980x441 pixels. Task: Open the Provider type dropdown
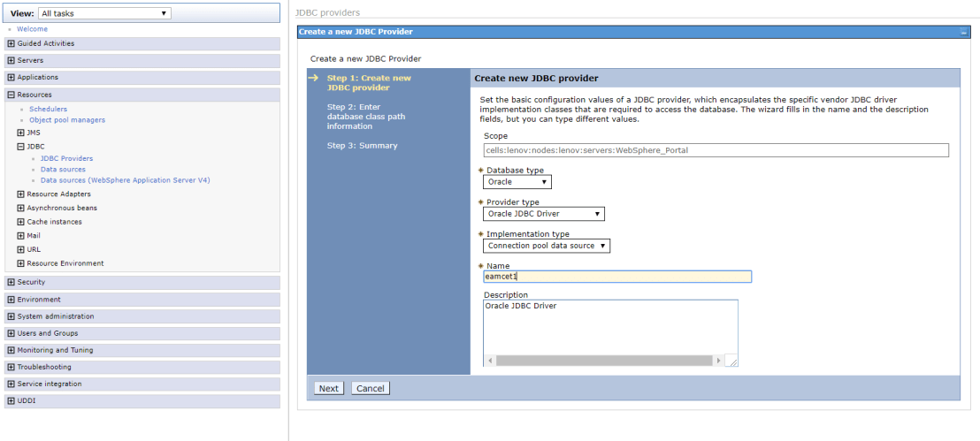coord(544,214)
